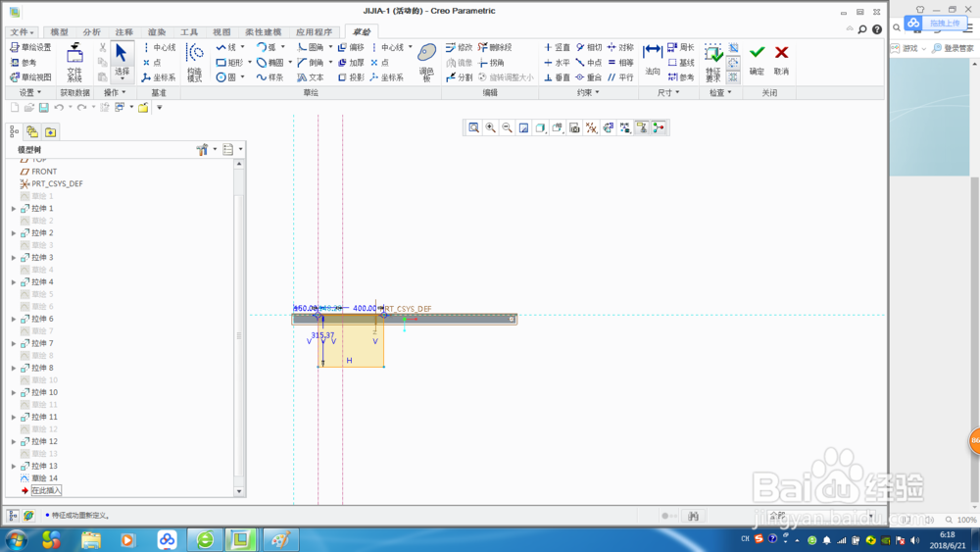Apply the Vertical constraint
This screenshot has width=980, height=552.
click(557, 47)
